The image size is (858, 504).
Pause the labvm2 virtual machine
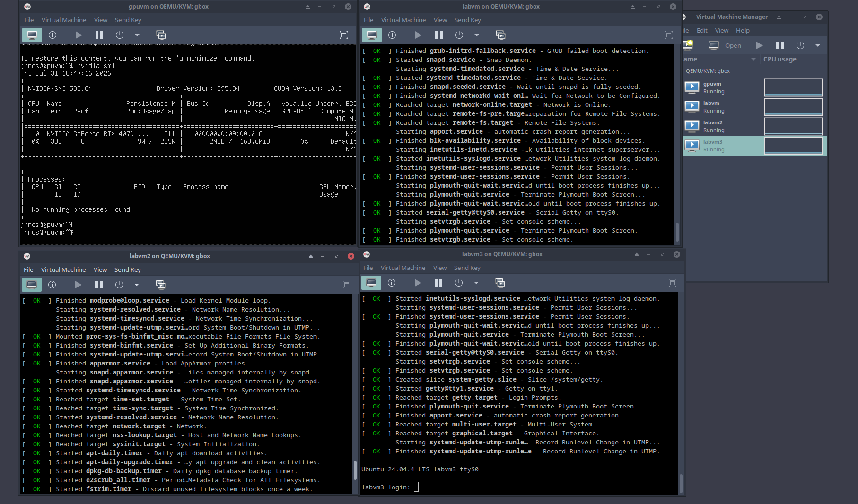click(99, 285)
